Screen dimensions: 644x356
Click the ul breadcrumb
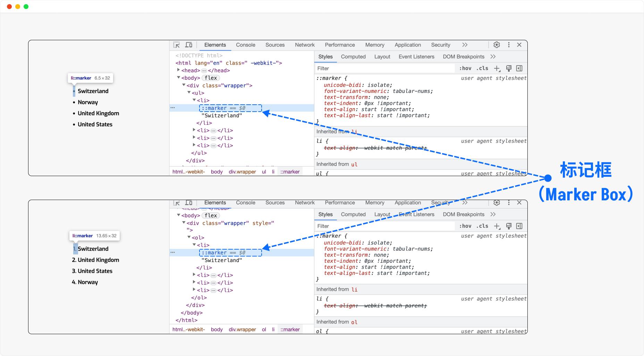tap(264, 172)
